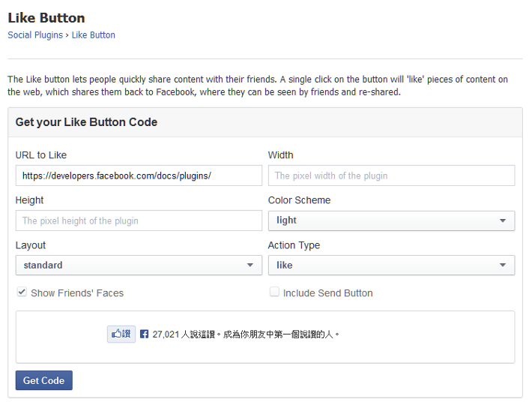This screenshot has height=405, width=532.
Task: Click the "Color Scheme" field label
Action: coord(299,200)
